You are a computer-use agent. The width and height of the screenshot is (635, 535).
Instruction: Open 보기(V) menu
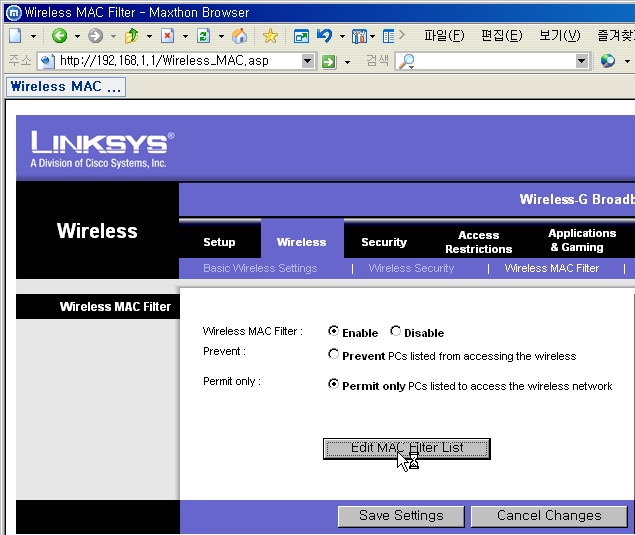560,36
